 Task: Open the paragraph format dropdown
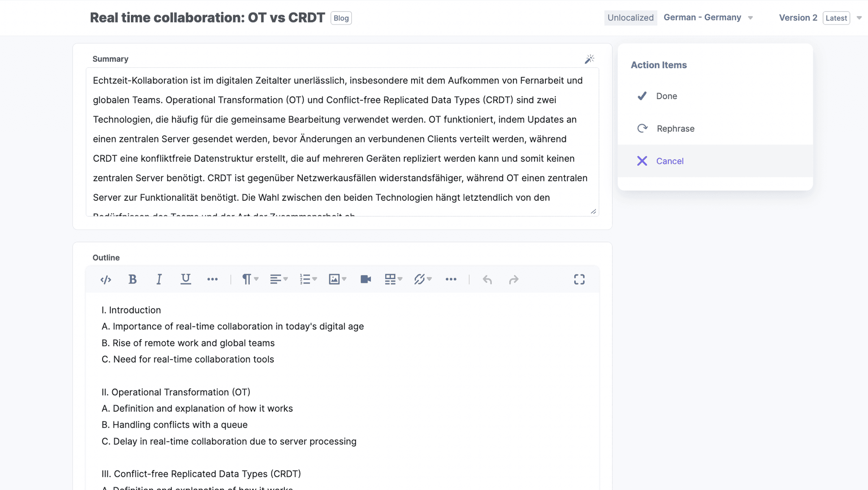(x=250, y=280)
